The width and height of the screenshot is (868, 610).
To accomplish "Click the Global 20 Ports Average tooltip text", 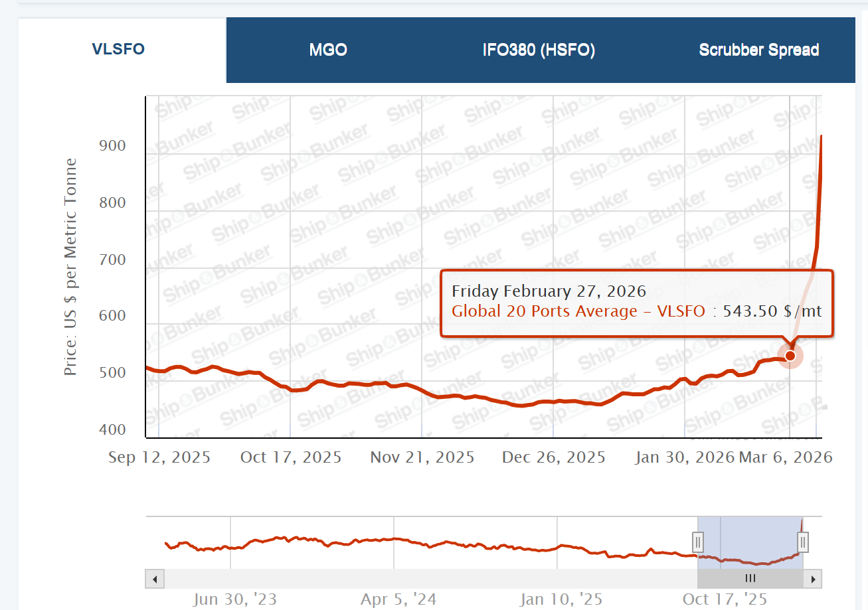I will [x=578, y=311].
